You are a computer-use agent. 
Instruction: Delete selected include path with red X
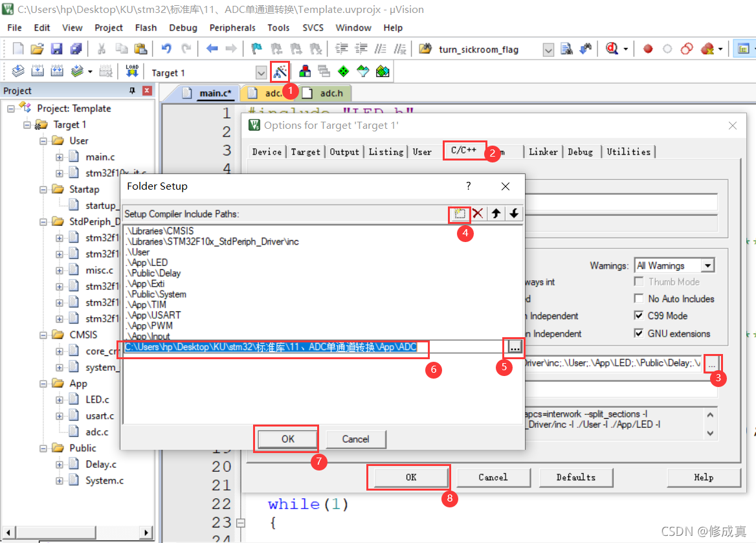(x=478, y=214)
